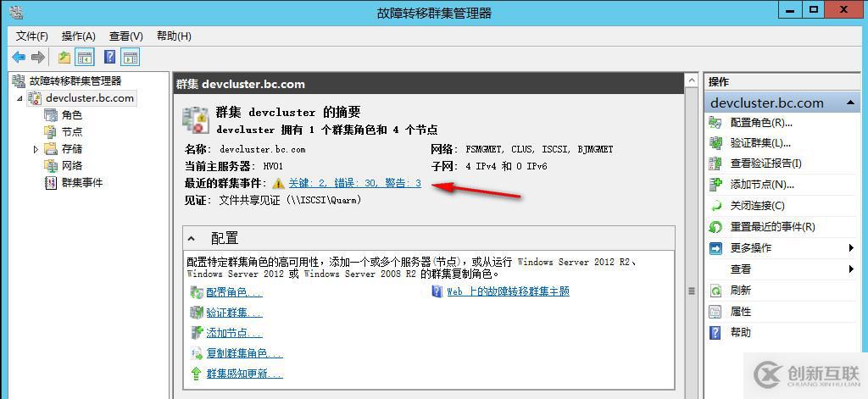Toggle the Show/Hide Action Pane toolbar icon

(x=131, y=57)
